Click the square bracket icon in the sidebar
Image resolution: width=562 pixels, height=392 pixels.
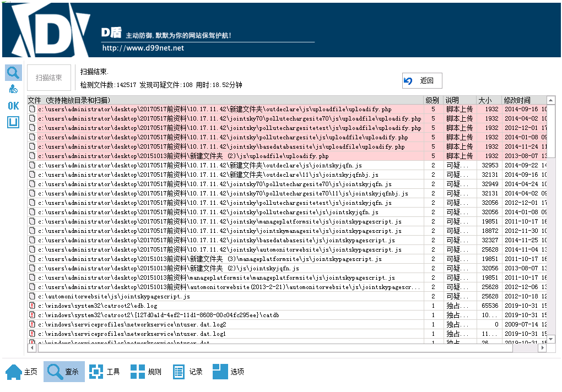coord(13,122)
